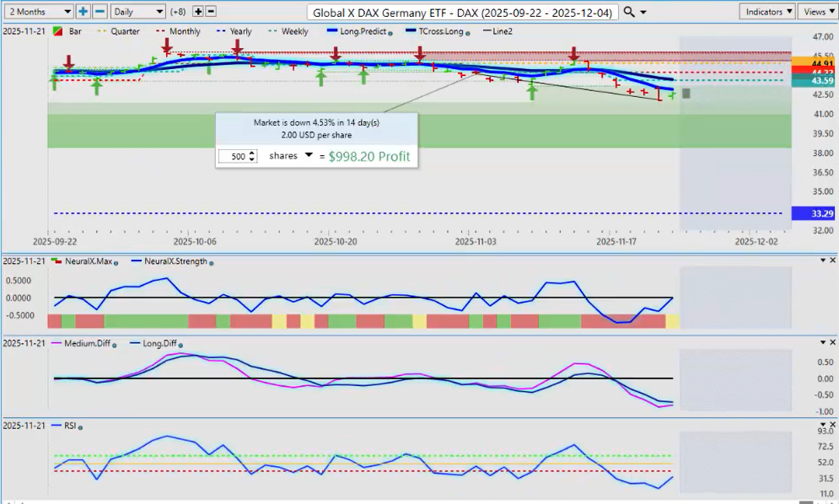Open the Daily interval dropdown

[x=137, y=12]
